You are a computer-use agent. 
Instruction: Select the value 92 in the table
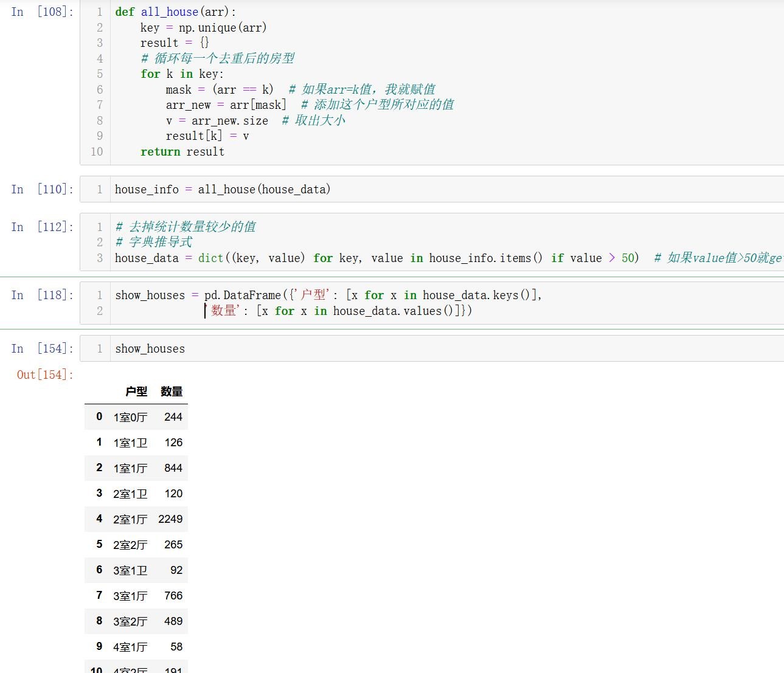point(176,570)
